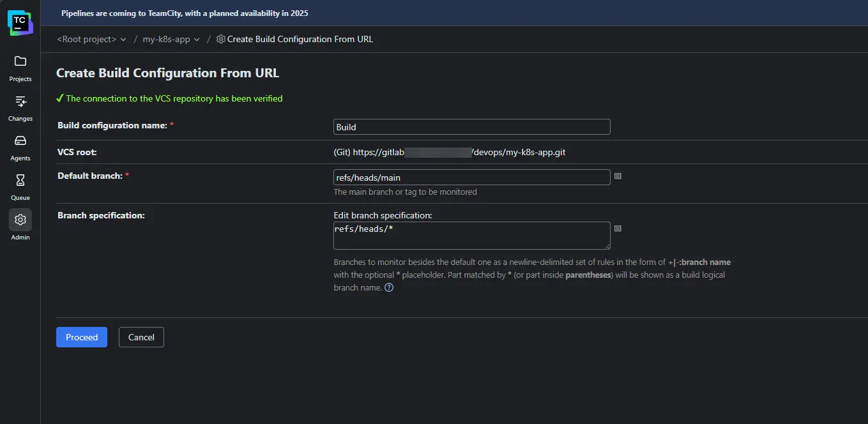Click the Edit branch specification text area
868x424 pixels.
point(471,236)
